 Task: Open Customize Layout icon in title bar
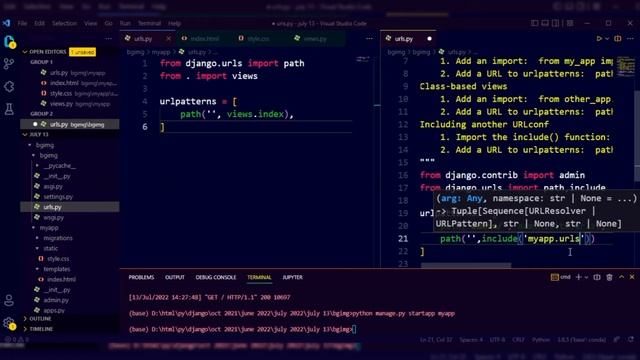coord(570,23)
